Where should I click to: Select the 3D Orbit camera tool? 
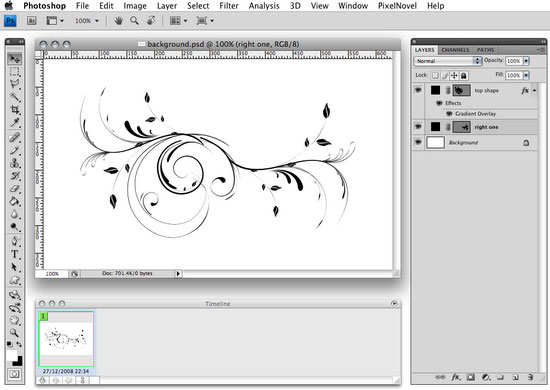(14, 308)
